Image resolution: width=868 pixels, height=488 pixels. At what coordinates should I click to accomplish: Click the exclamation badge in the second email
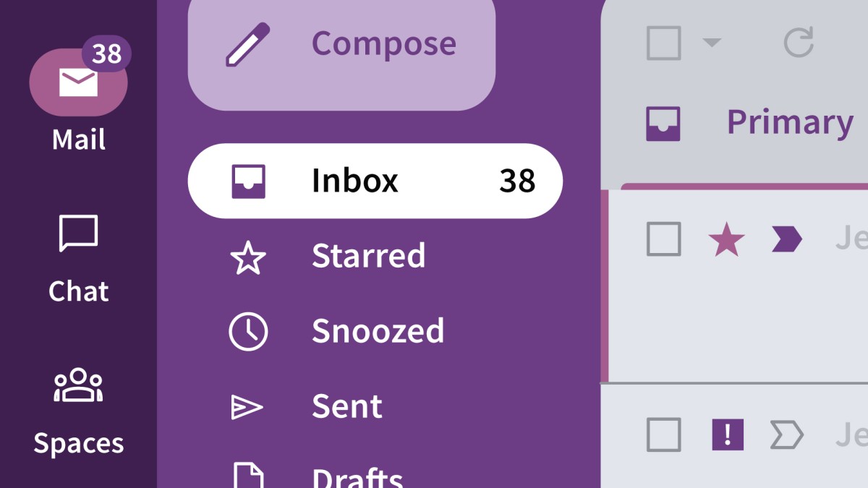[727, 435]
